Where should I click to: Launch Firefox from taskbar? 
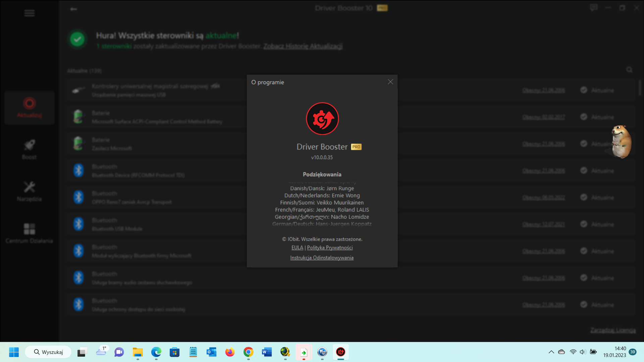(x=230, y=352)
